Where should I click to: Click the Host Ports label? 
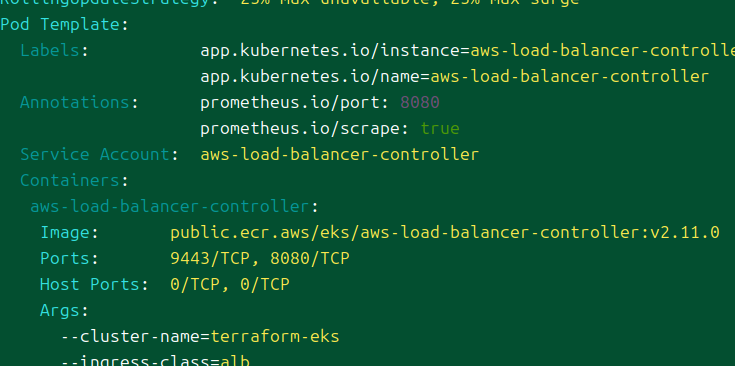point(90,284)
